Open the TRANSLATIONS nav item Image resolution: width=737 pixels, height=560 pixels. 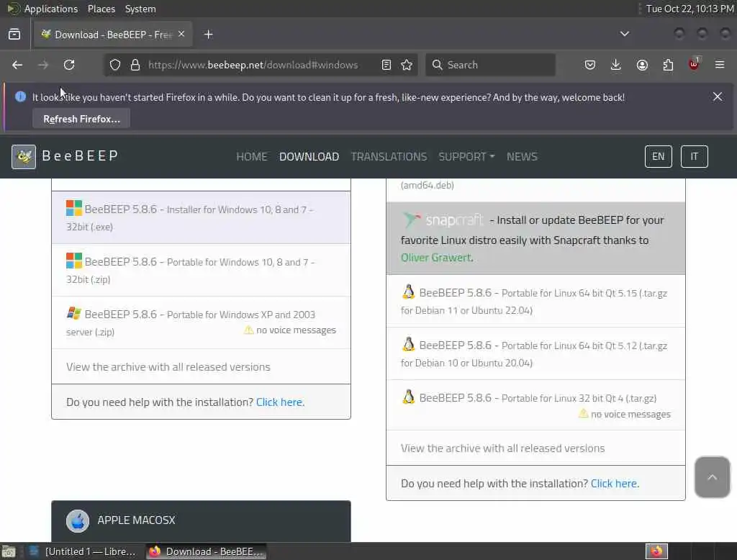[389, 157]
